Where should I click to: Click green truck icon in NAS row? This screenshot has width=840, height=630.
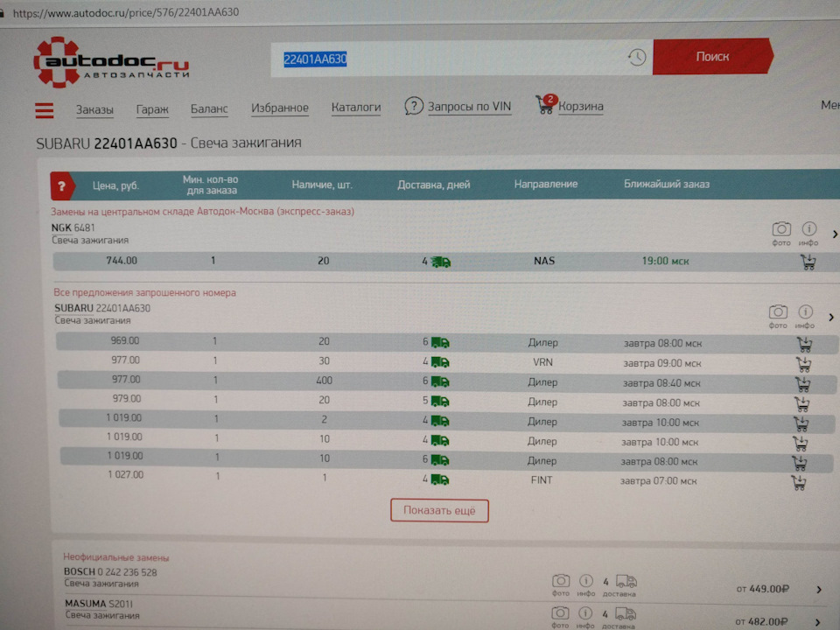click(441, 262)
